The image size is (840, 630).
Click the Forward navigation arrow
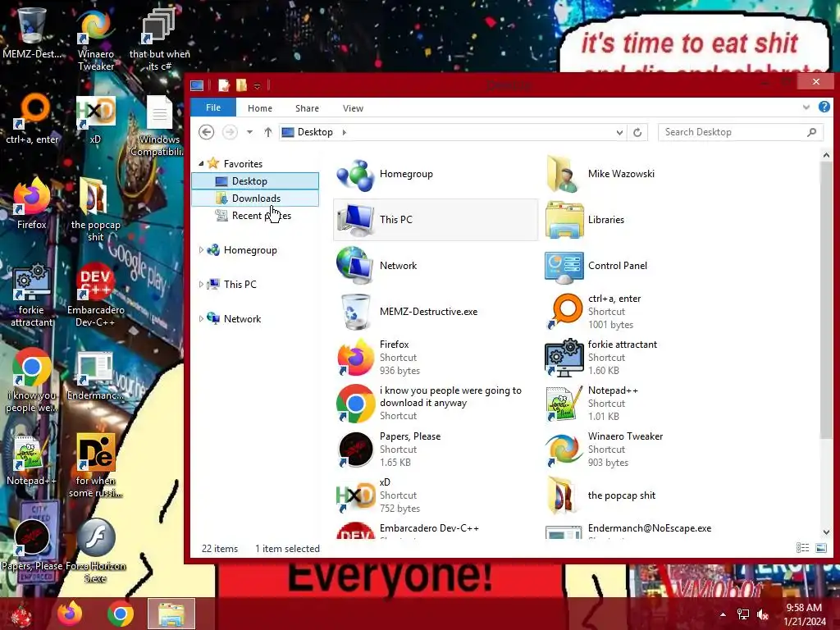pos(230,132)
